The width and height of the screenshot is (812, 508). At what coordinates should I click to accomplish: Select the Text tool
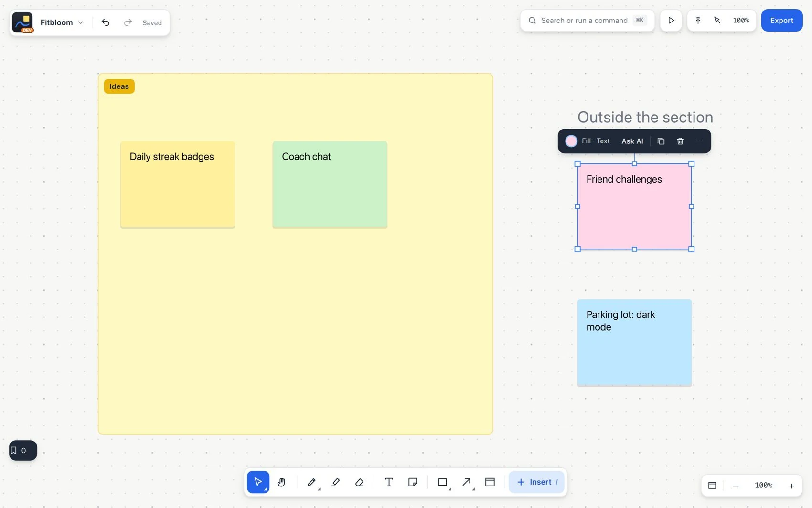click(389, 482)
